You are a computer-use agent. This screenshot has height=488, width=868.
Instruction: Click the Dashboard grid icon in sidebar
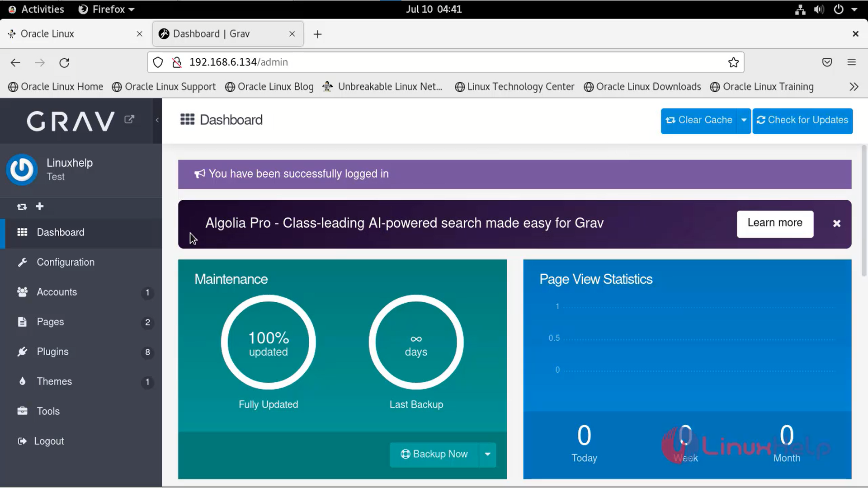[x=22, y=232]
